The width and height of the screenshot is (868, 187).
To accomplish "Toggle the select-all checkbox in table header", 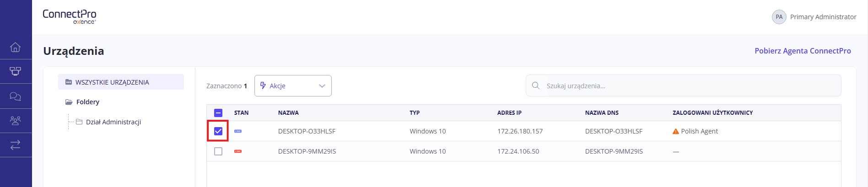I will (x=218, y=113).
